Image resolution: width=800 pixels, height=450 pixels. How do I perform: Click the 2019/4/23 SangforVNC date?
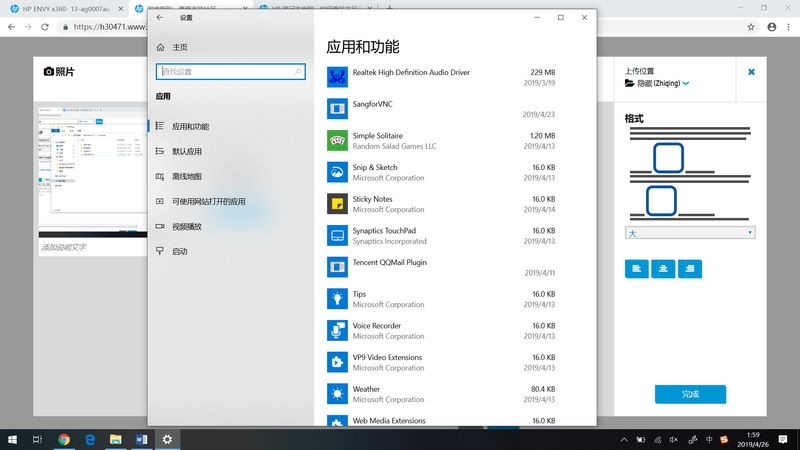point(538,114)
